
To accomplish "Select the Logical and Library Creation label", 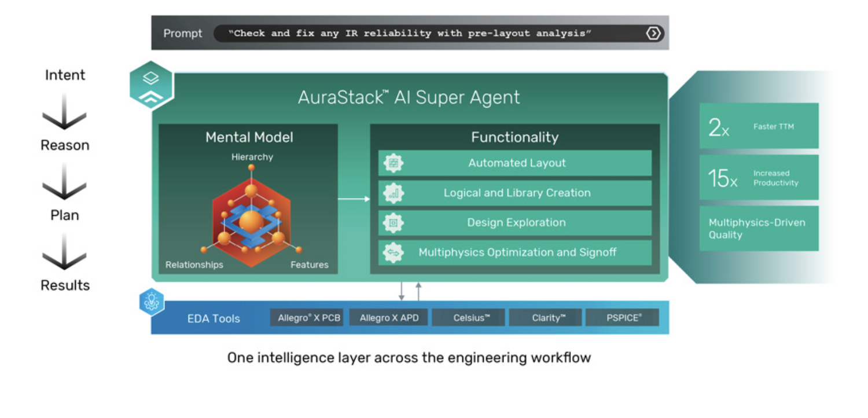I will tap(517, 193).
